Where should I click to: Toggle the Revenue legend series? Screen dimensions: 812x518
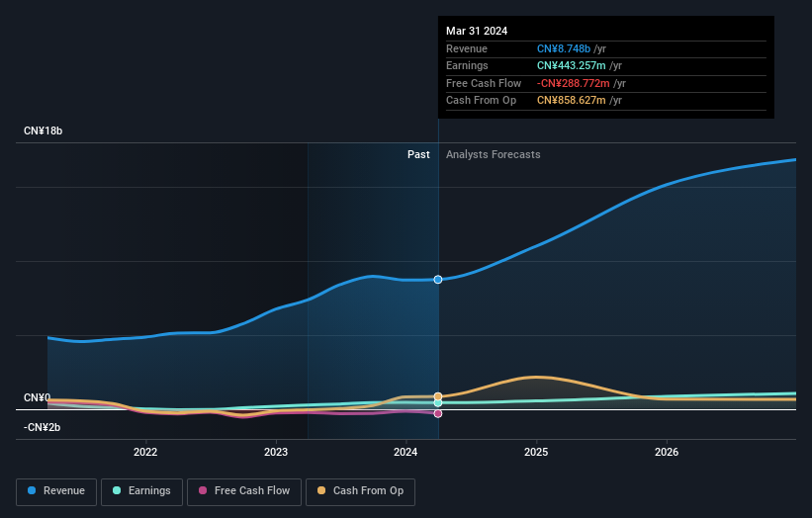click(x=56, y=491)
